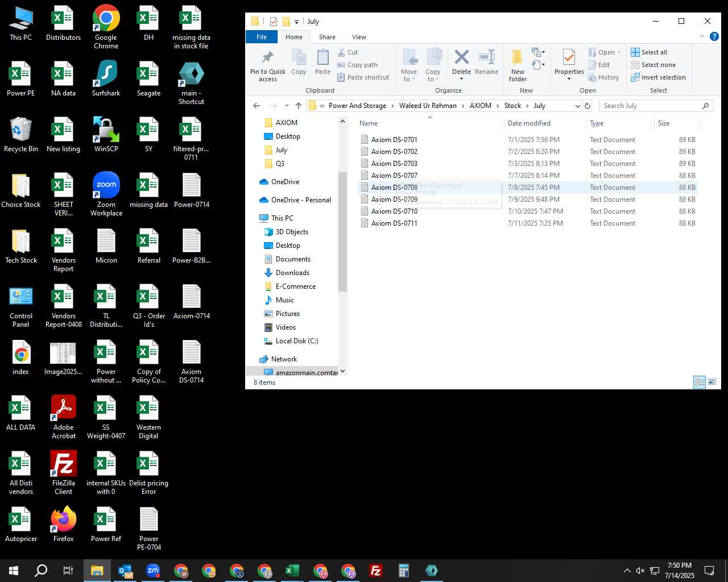Image resolution: width=728 pixels, height=582 pixels.
Task: Sort by the Date modified column
Action: [545, 123]
